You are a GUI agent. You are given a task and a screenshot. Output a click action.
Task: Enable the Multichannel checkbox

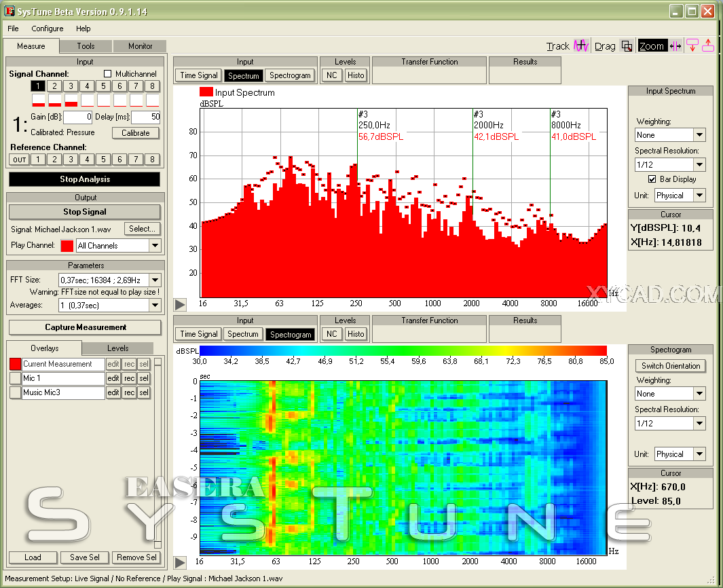pos(108,74)
